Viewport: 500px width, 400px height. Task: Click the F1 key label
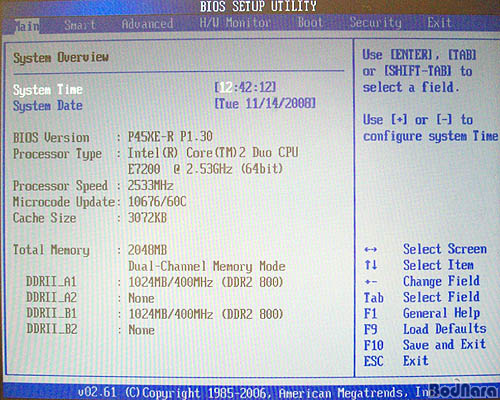[x=370, y=313]
